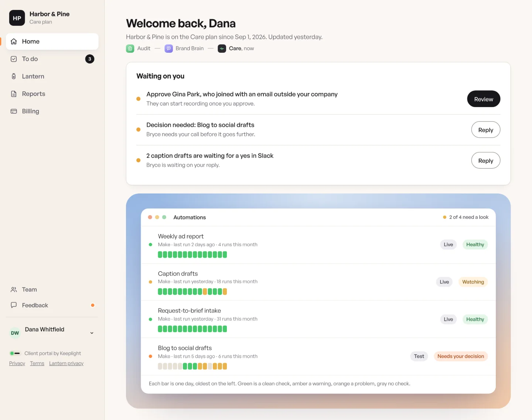Click the Feedback speech bubble icon
Image resolution: width=532 pixels, height=420 pixels.
pos(14,305)
